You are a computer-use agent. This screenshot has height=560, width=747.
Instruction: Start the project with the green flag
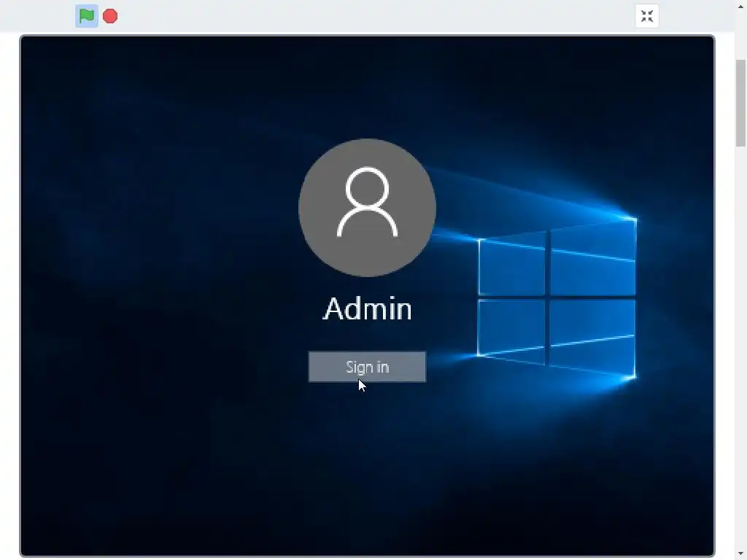[87, 16]
